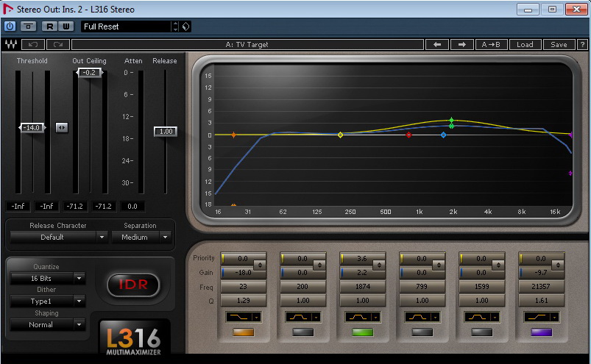Click the Freq field showing 21357
The height and width of the screenshot is (364, 591).
(541, 287)
